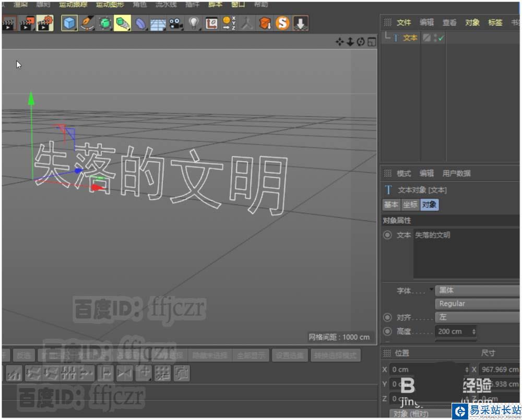522x420 pixels.
Task: Click the 转换选择模式 button
Action: (335, 355)
